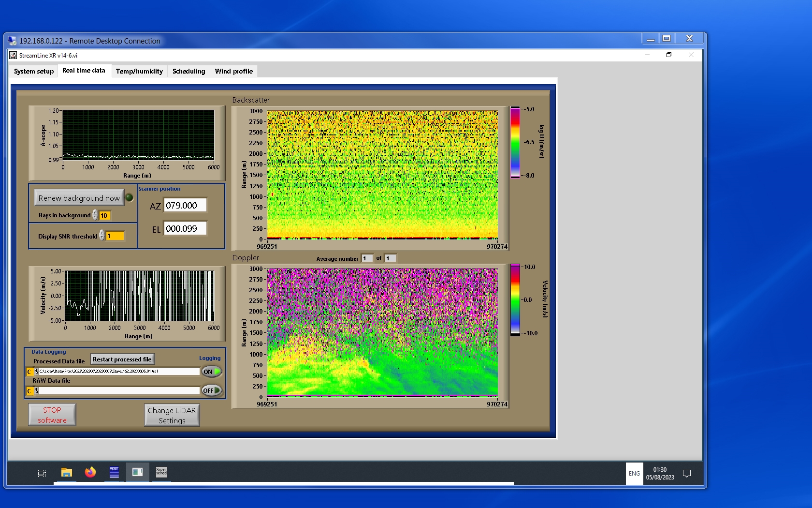Click the processed data file browse icon
The width and height of the screenshot is (812, 508).
click(x=36, y=372)
